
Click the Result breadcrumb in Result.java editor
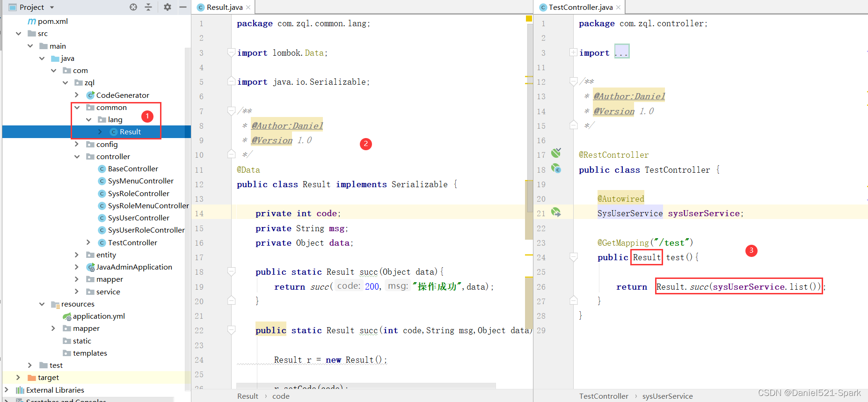coord(248,396)
